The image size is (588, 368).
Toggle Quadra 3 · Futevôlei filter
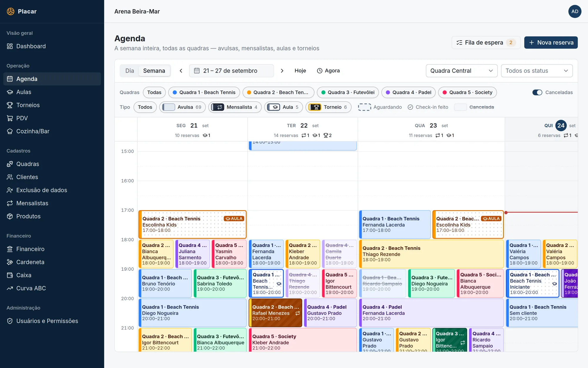pyautogui.click(x=348, y=92)
